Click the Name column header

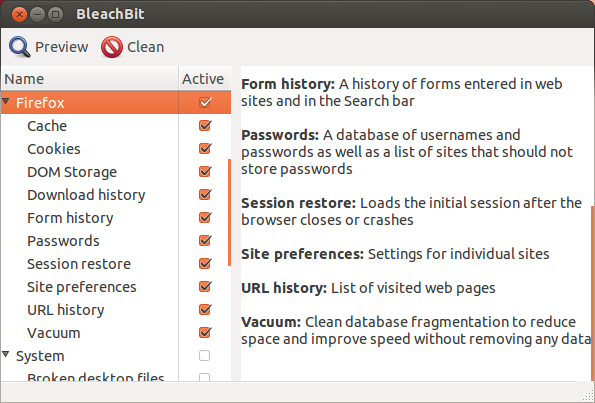tap(90, 79)
